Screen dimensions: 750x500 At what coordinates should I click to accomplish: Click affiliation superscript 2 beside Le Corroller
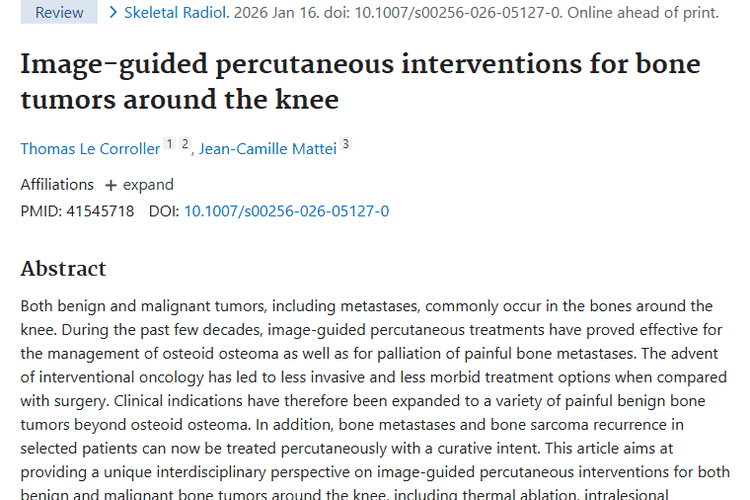185,144
